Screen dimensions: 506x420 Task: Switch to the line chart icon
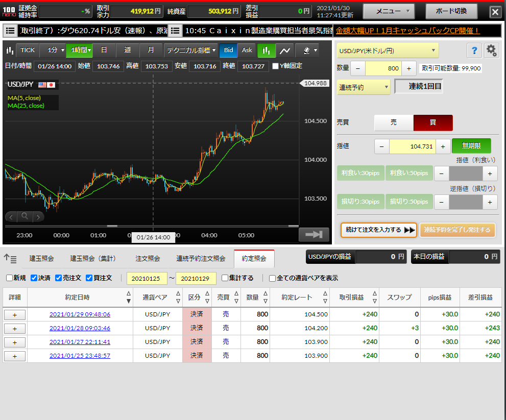point(284,51)
